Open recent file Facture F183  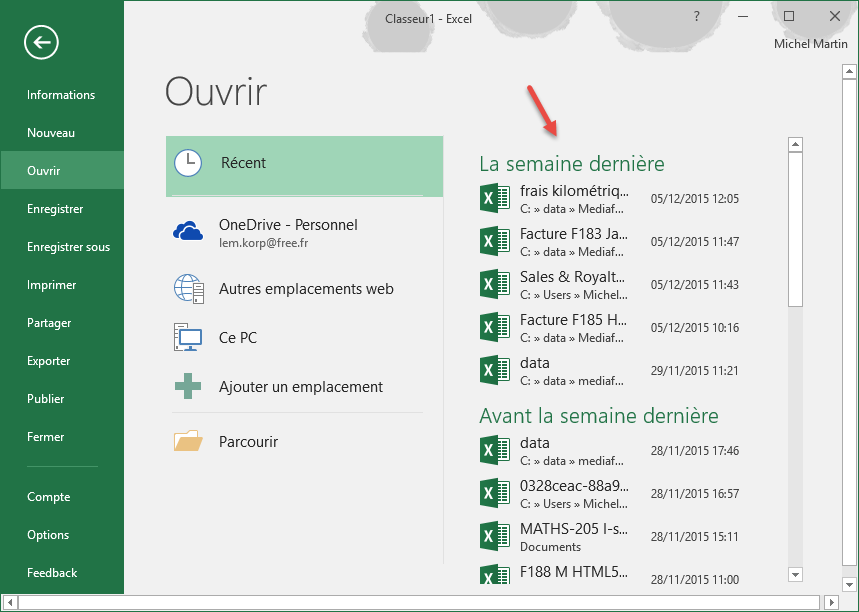tap(574, 241)
